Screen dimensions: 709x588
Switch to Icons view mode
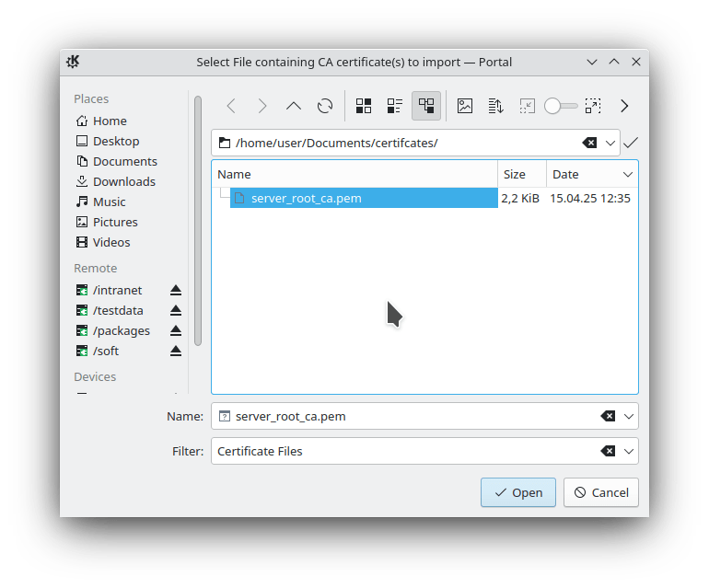(x=364, y=106)
